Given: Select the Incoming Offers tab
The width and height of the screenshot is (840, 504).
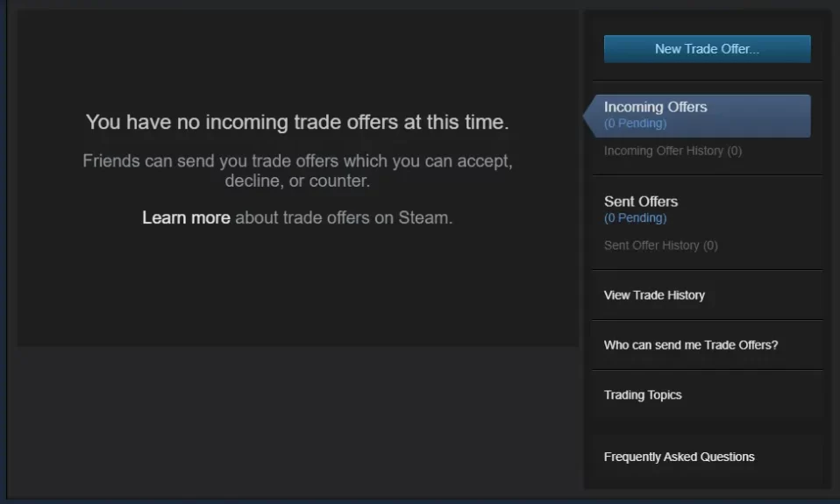Looking at the screenshot, I should (x=697, y=116).
